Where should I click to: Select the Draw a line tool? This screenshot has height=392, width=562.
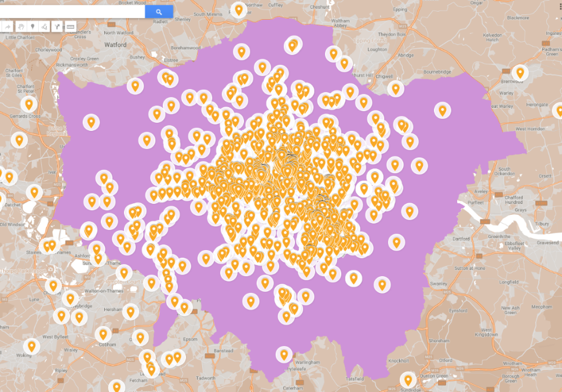[x=44, y=27]
